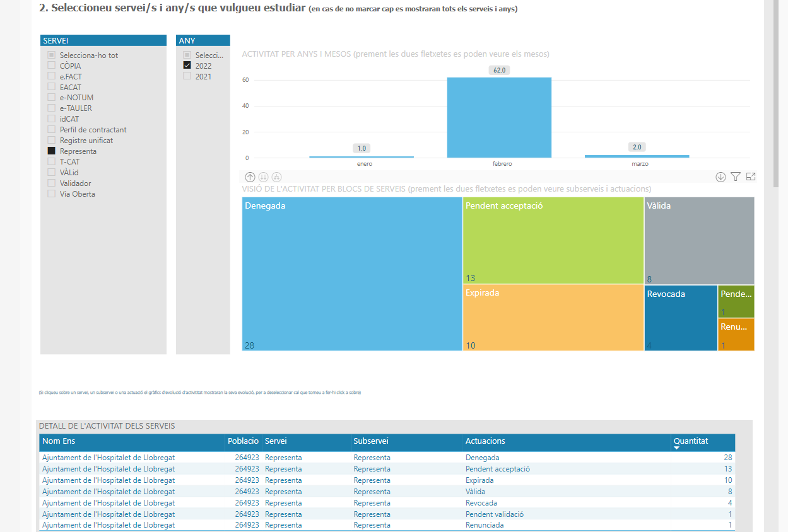Enable drill down mode arrow icon
This screenshot has height=532, width=788.
pos(720,177)
